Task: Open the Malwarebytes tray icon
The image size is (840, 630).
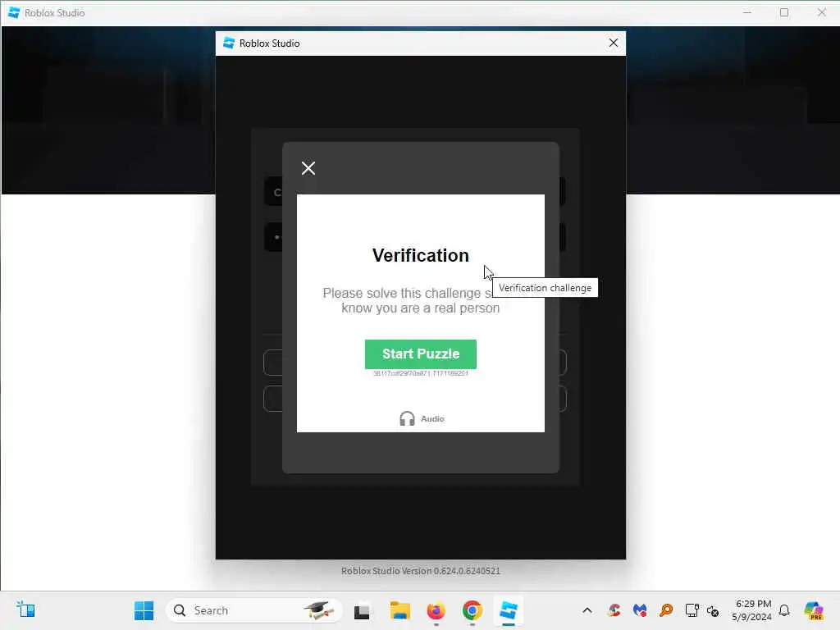Action: click(640, 610)
